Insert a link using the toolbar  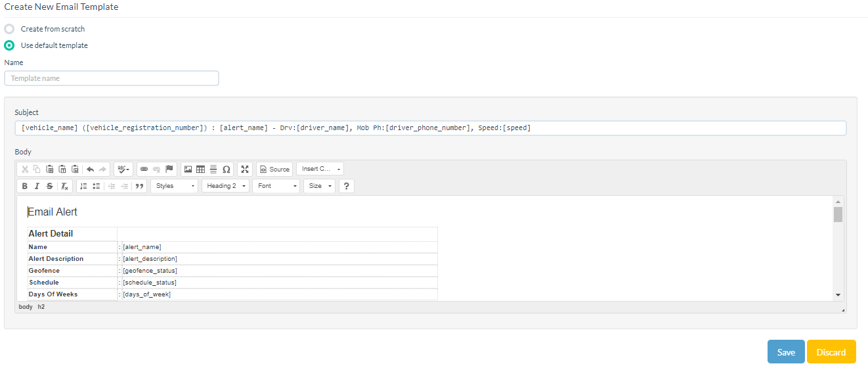point(144,169)
